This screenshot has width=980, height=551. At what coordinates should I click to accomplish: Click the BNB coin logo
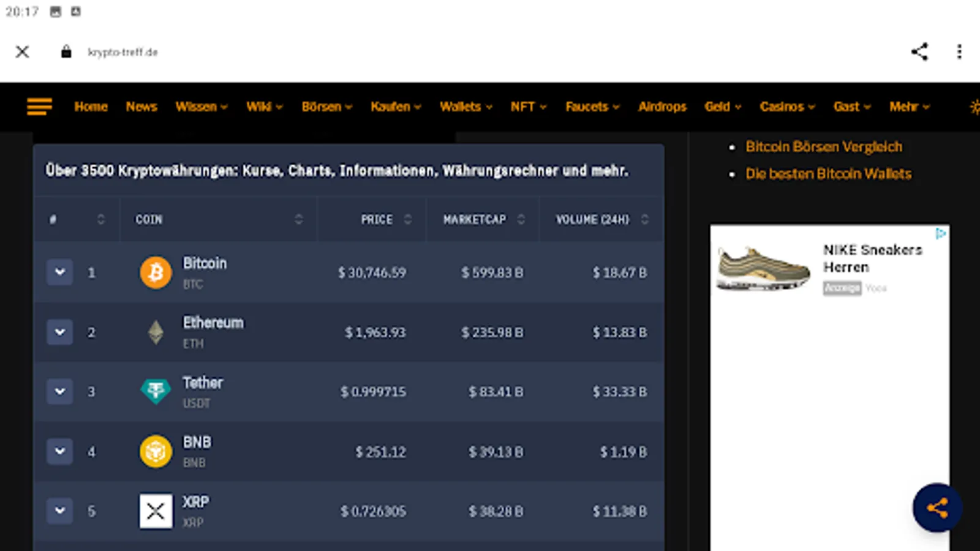pyautogui.click(x=156, y=451)
